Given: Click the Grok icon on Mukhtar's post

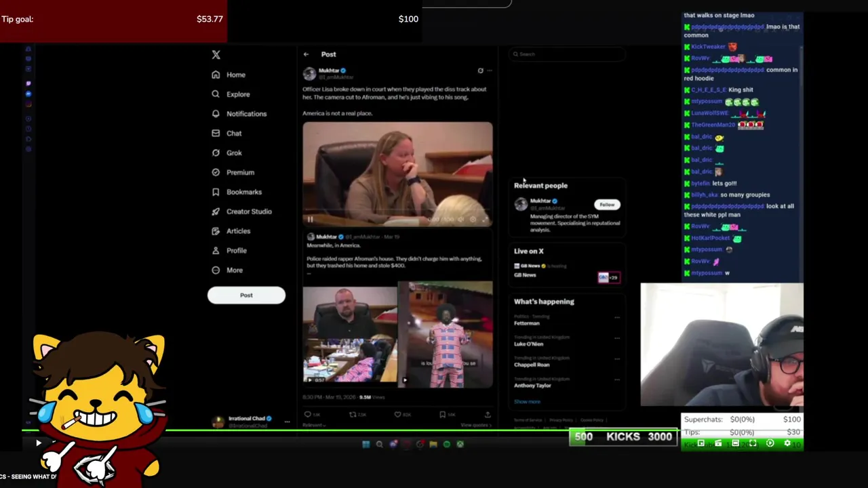Looking at the screenshot, I should [481, 70].
